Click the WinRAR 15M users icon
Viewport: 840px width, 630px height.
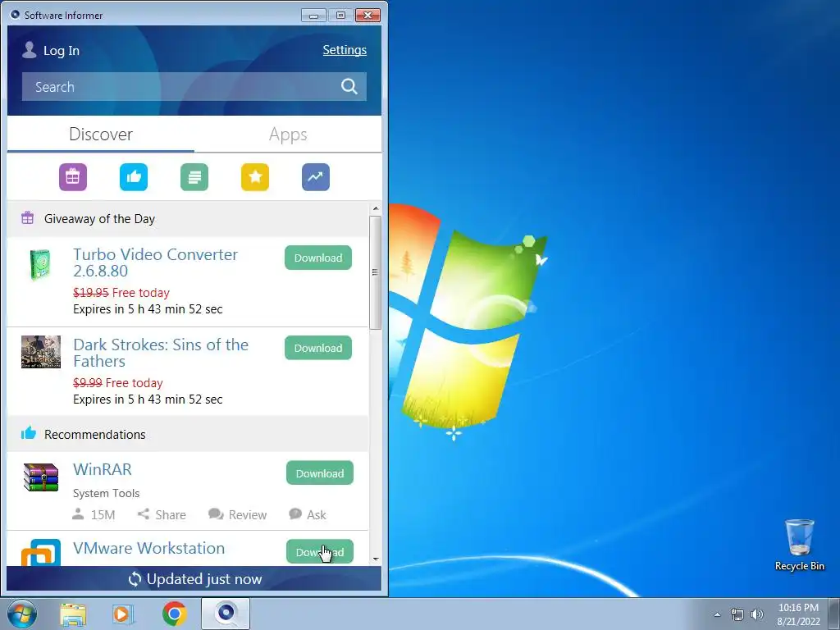tap(78, 514)
